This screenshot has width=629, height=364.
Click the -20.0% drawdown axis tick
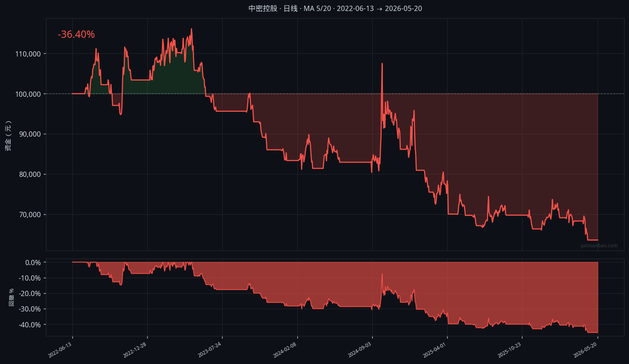click(30, 294)
